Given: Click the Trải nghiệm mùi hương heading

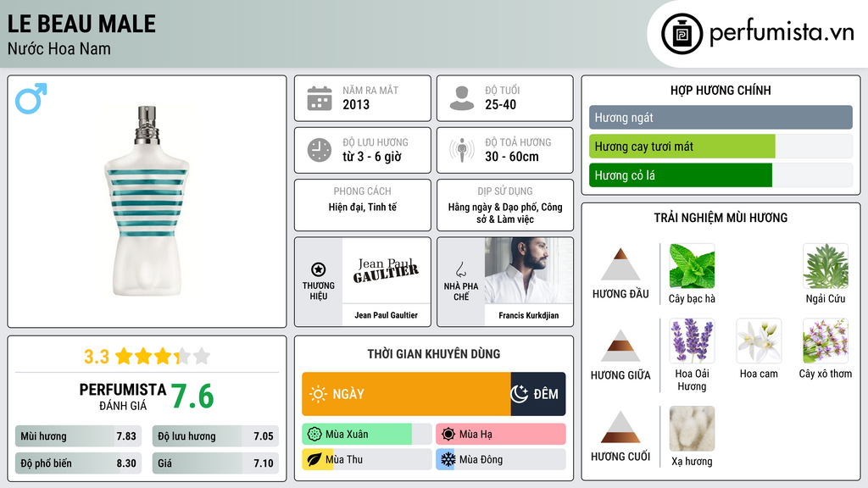Looking at the screenshot, I should pos(721,218).
